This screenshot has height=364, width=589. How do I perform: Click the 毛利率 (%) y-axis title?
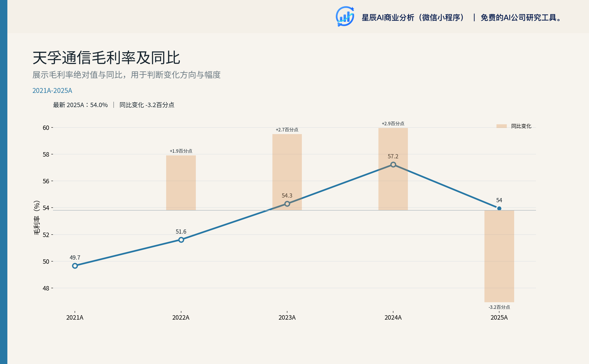(37, 218)
